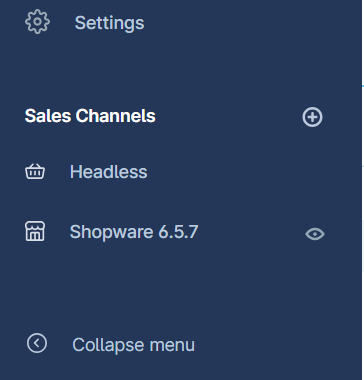The image size is (364, 380).
Task: Click the version number 6.5.7 text
Action: (178, 232)
